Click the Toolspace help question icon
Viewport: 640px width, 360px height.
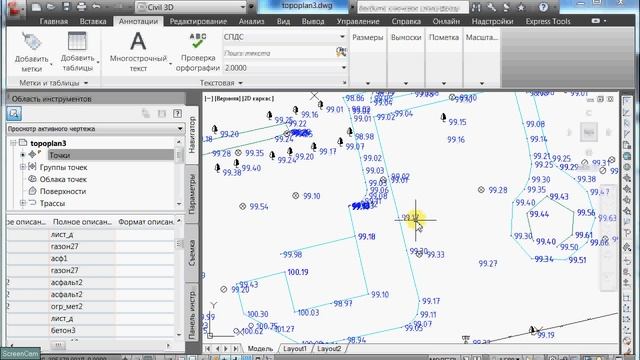point(177,113)
